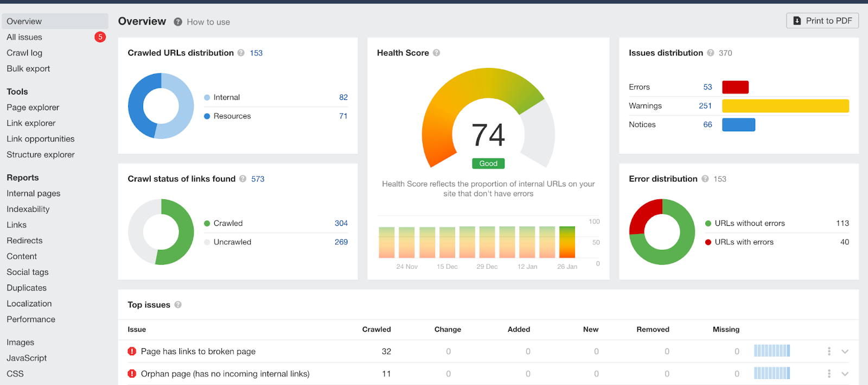Open the Images report

[21, 342]
